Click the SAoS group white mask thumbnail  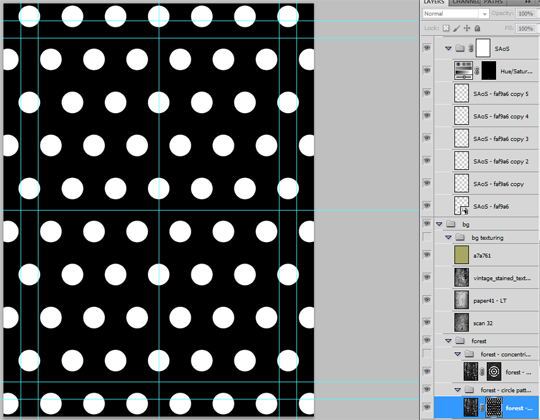(x=483, y=48)
